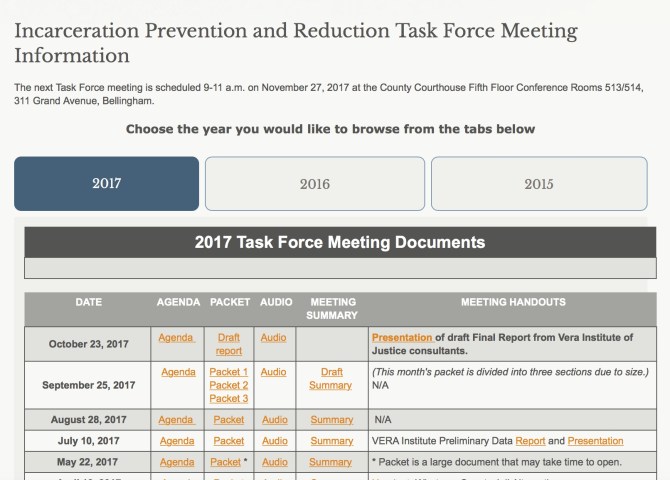Click the note about large packet taking time to open
Screen dimensions: 670x480
(x=497, y=462)
